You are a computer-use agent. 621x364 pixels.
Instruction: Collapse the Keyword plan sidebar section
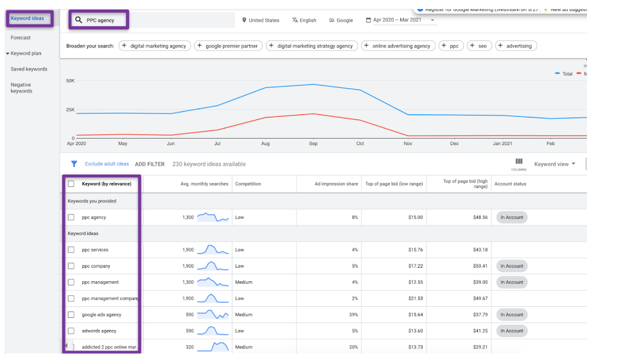[8, 54]
